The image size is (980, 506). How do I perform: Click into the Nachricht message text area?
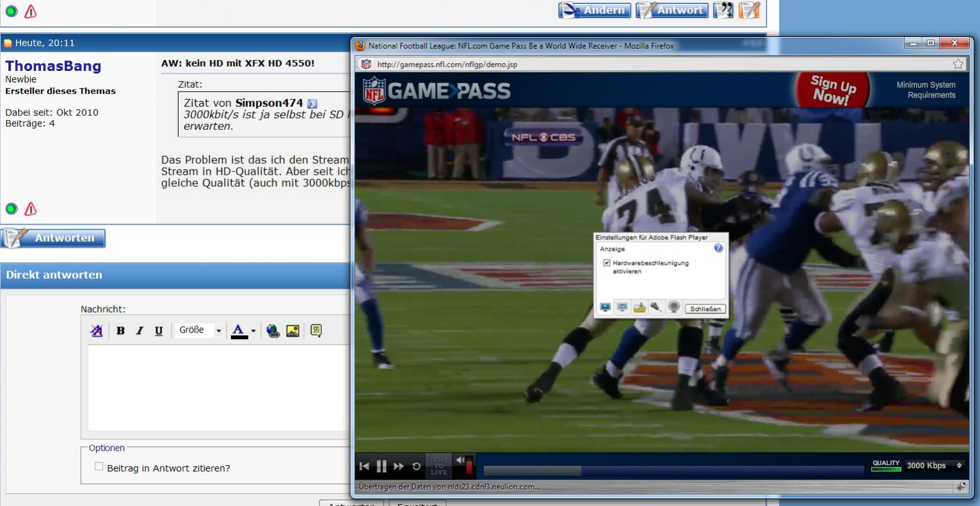pos(219,388)
